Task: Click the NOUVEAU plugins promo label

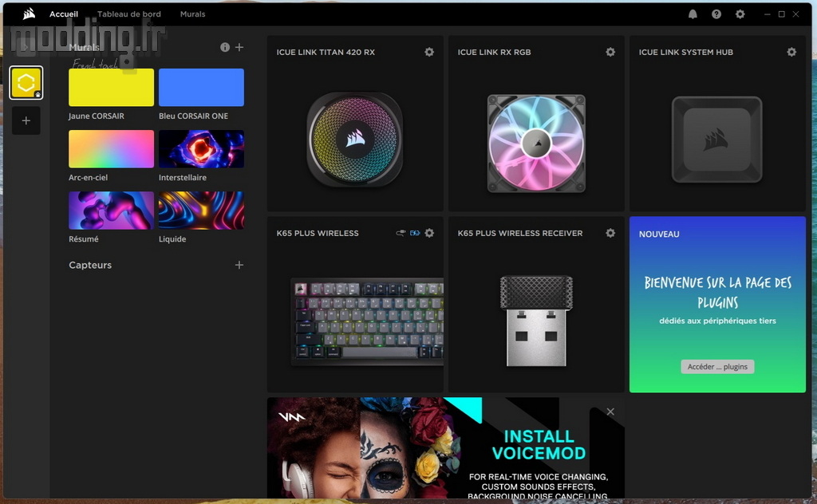Action: (x=659, y=234)
